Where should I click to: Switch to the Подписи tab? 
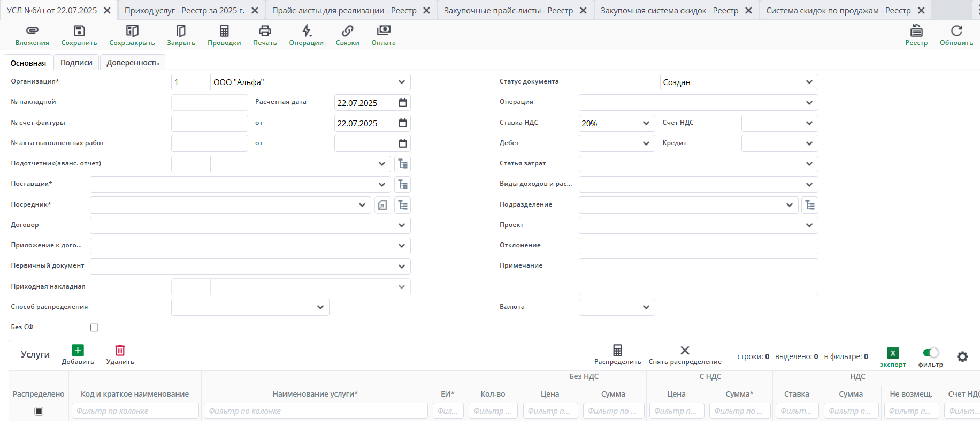(76, 63)
